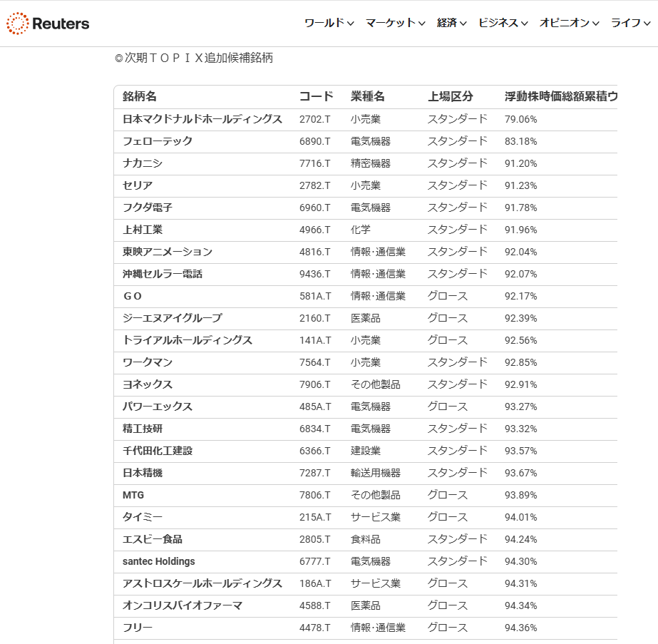Click the 浮動株時価総額累積 column header
The image size is (658, 644).
[x=561, y=96]
